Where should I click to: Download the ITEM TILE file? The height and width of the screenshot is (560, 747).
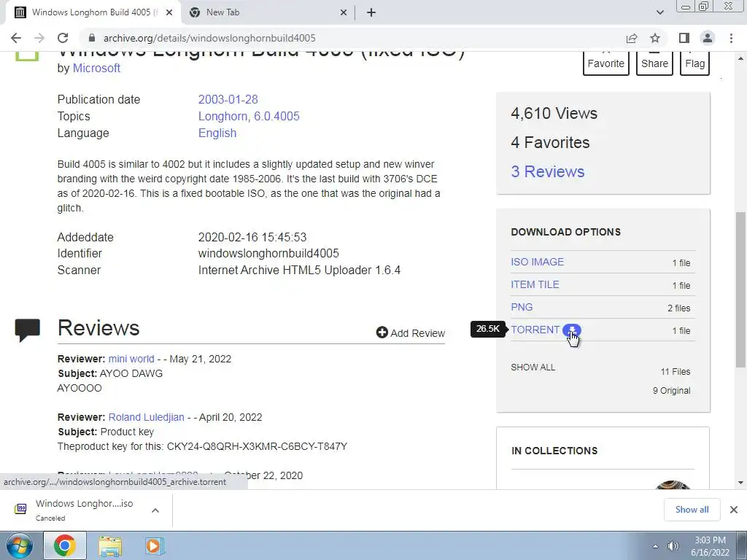[535, 285]
